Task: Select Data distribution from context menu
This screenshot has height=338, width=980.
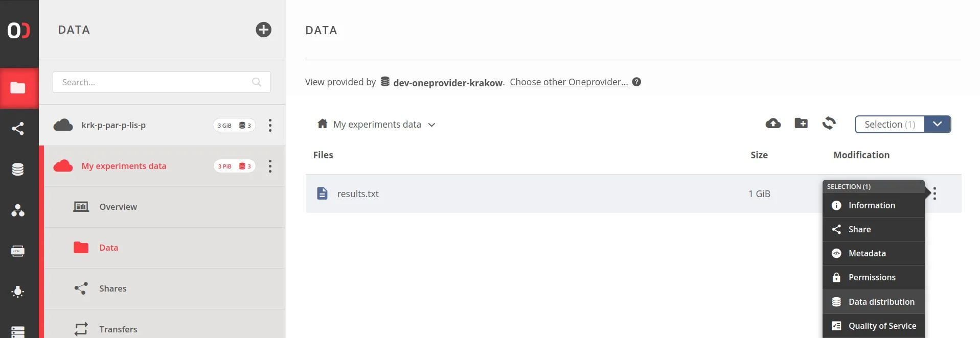Action: click(x=881, y=302)
